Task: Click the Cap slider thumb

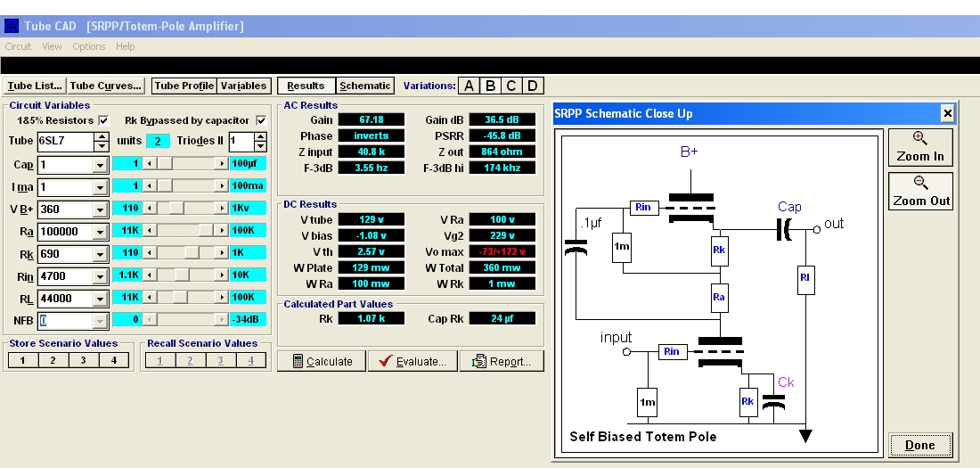Action: [165, 164]
